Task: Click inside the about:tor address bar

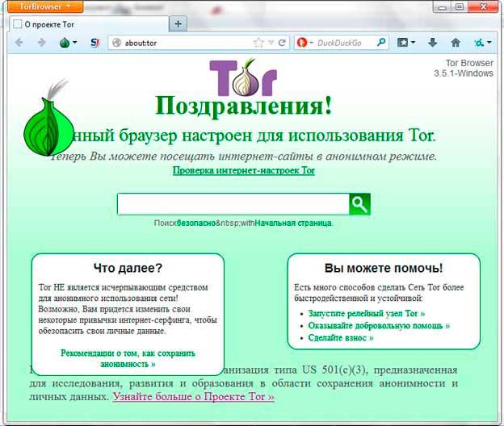Action: click(186, 43)
